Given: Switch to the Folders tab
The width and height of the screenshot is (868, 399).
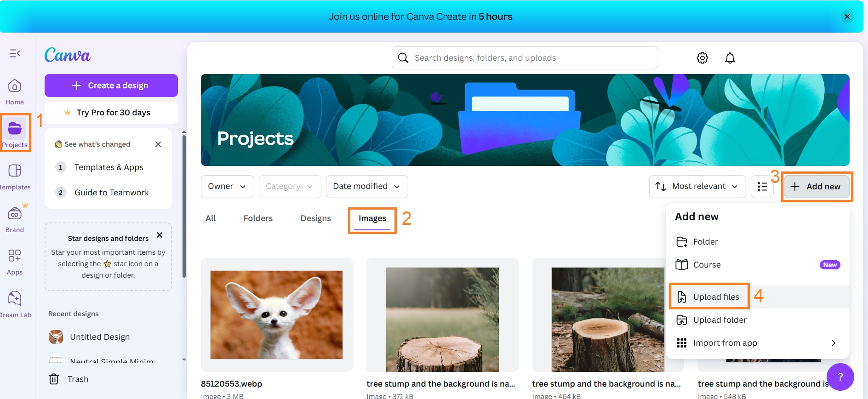Looking at the screenshot, I should coord(258,218).
